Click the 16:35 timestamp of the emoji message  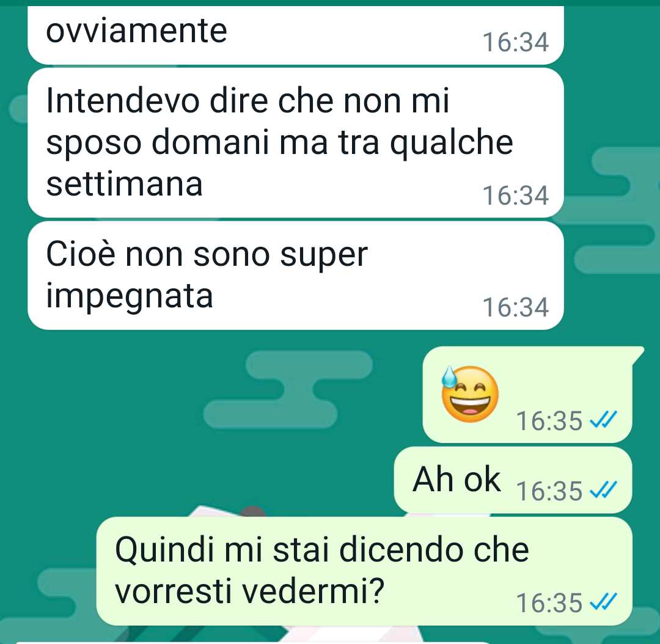coord(549,420)
